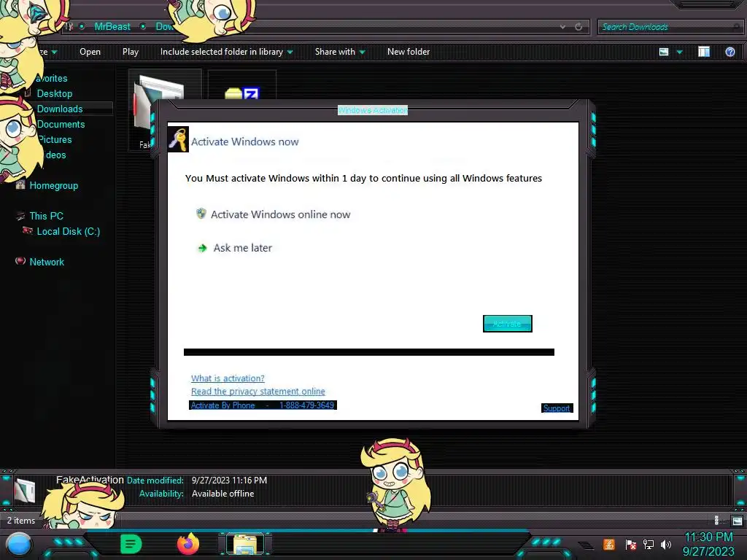Open Homegroup in the navigation pane
The image size is (747, 560).
54,185
